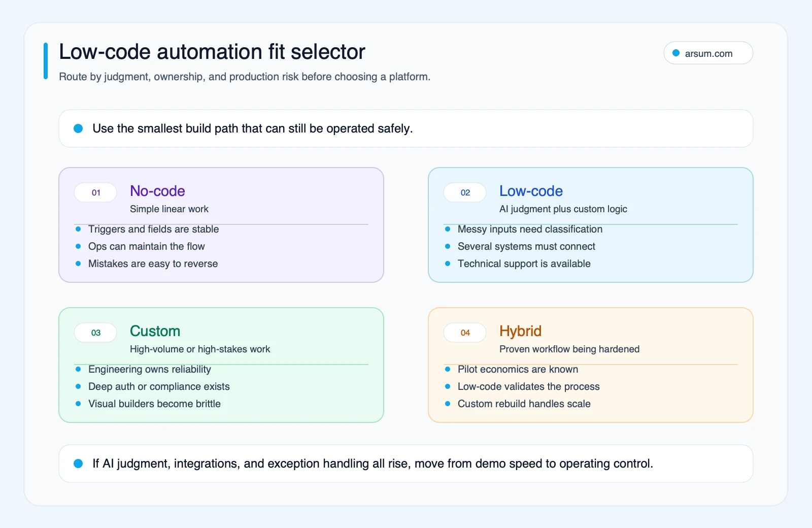Click 'Visual builders become brittle' bullet
Viewport: 812px width, 528px height.
pos(154,404)
